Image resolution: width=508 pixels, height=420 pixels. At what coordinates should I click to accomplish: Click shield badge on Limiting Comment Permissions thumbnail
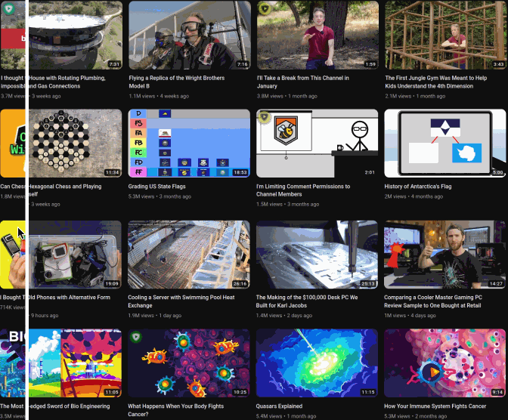(x=265, y=117)
